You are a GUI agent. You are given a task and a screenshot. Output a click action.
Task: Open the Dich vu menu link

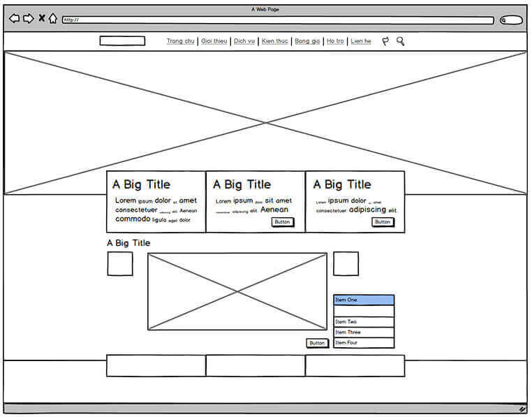click(244, 41)
